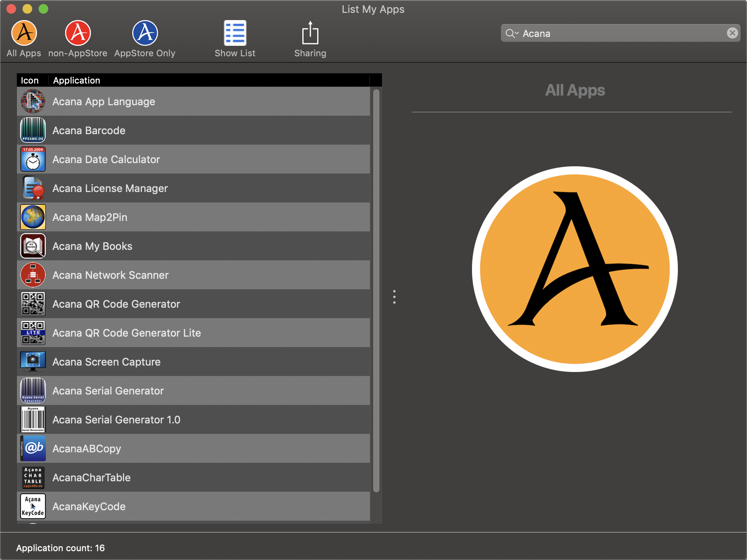Click the large orange All Apps logo
This screenshot has width=747, height=560.
(575, 269)
